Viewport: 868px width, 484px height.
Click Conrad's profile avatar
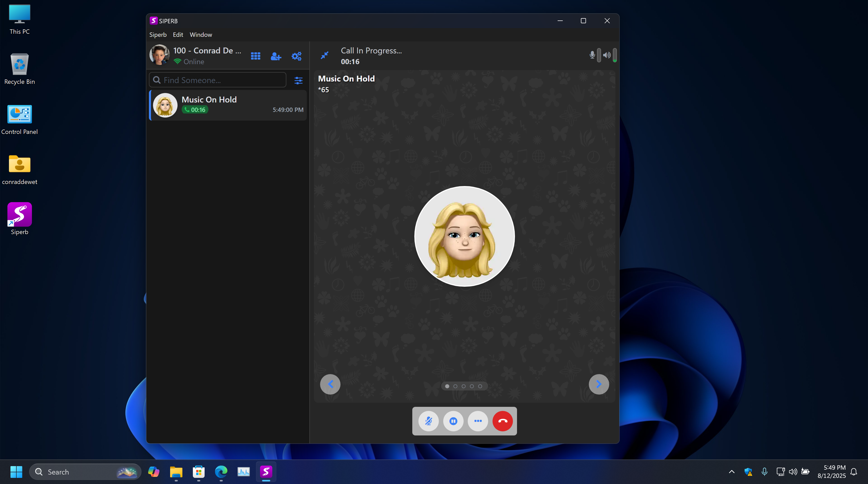point(159,55)
